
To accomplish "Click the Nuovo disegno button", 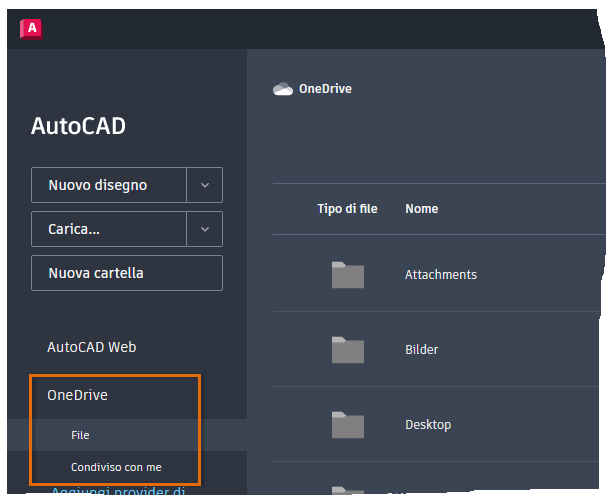I will [109, 185].
